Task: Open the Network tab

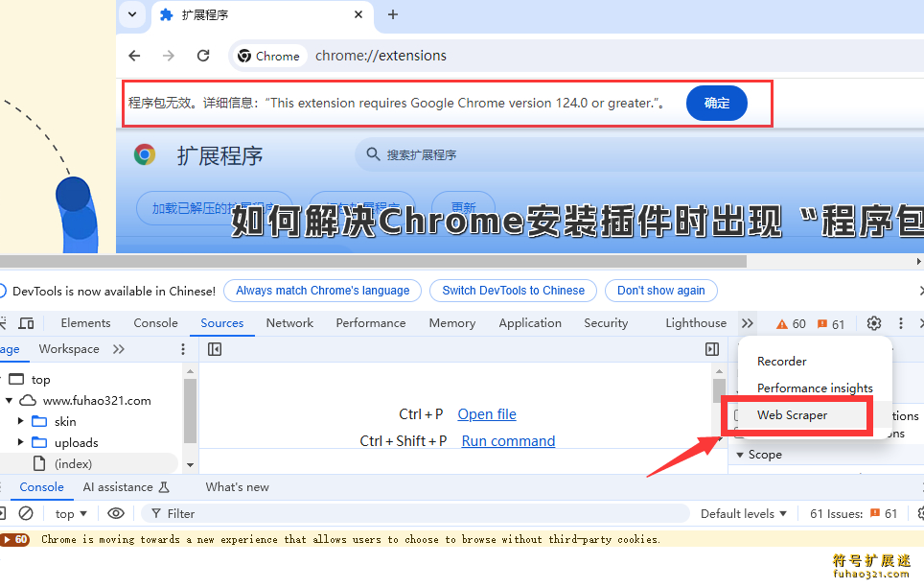Action: (x=289, y=323)
